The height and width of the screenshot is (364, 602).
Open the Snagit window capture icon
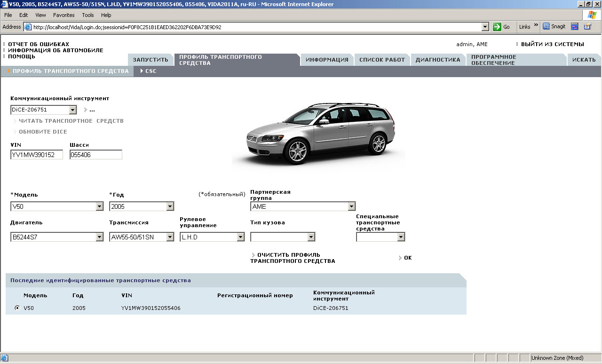pyautogui.click(x=575, y=27)
